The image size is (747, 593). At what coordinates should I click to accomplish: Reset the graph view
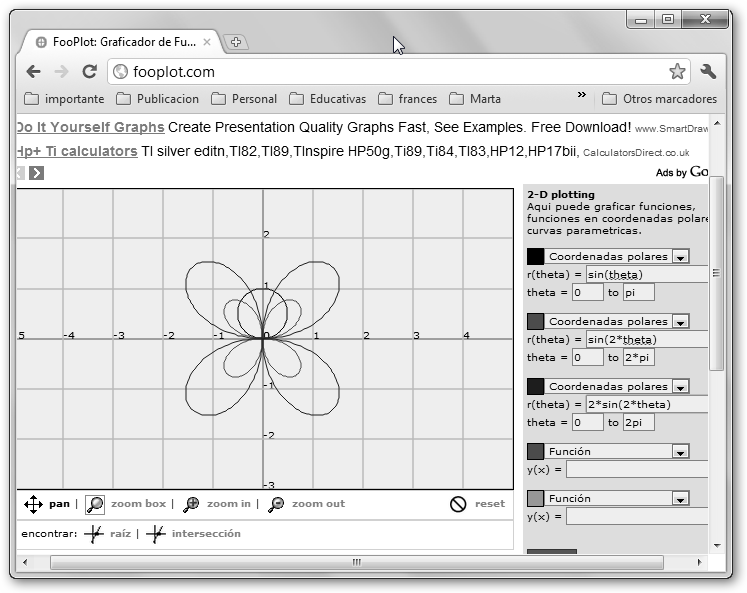click(x=458, y=504)
